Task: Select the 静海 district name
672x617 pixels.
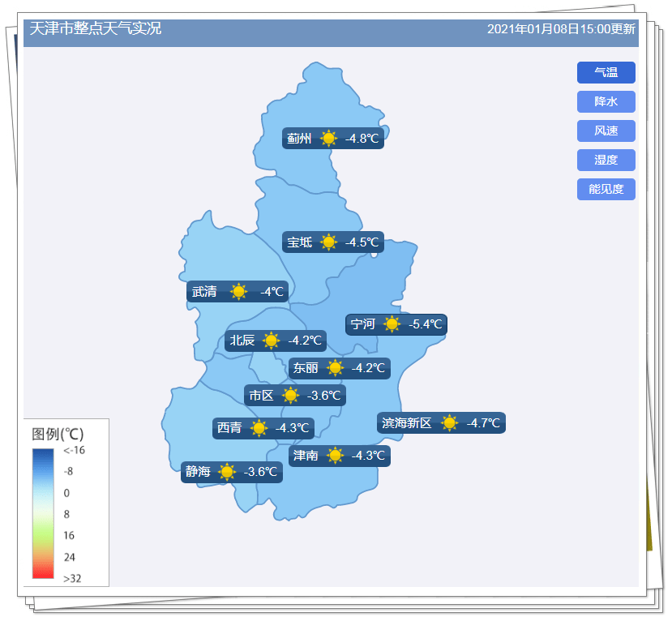Action: [198, 472]
